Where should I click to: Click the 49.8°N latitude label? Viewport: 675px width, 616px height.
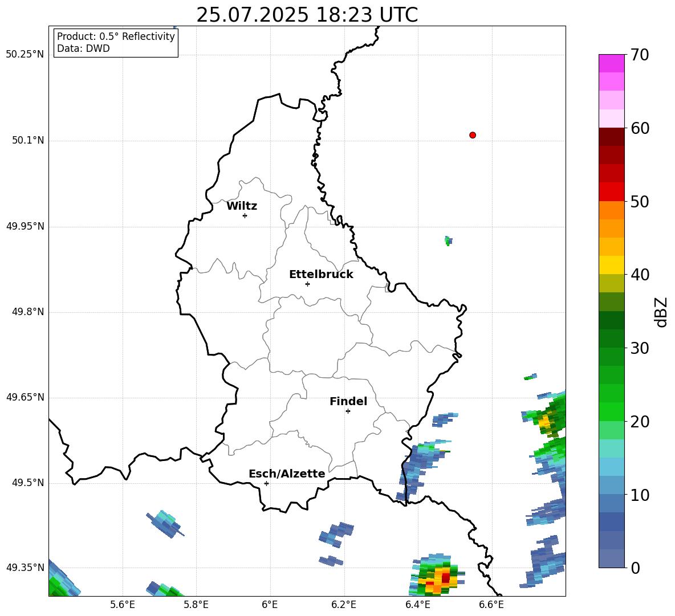tap(28, 312)
